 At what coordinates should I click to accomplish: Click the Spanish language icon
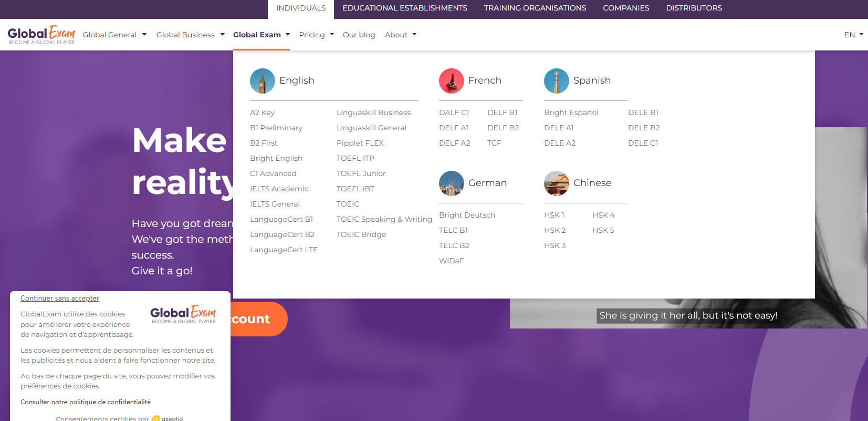click(556, 81)
